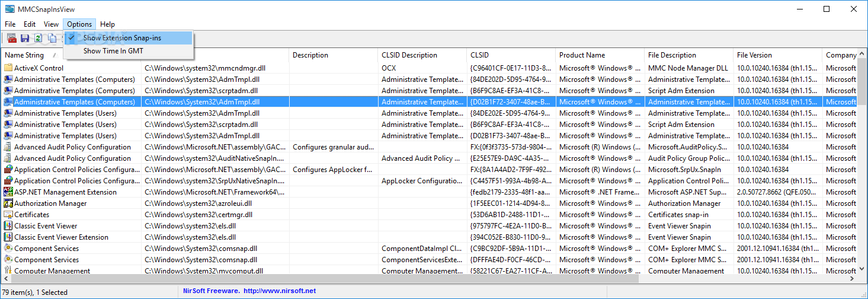The width and height of the screenshot is (868, 299).
Task: Click the {C96401CF-0E17-11D3-8... CLSID cell
Action: click(512, 68)
